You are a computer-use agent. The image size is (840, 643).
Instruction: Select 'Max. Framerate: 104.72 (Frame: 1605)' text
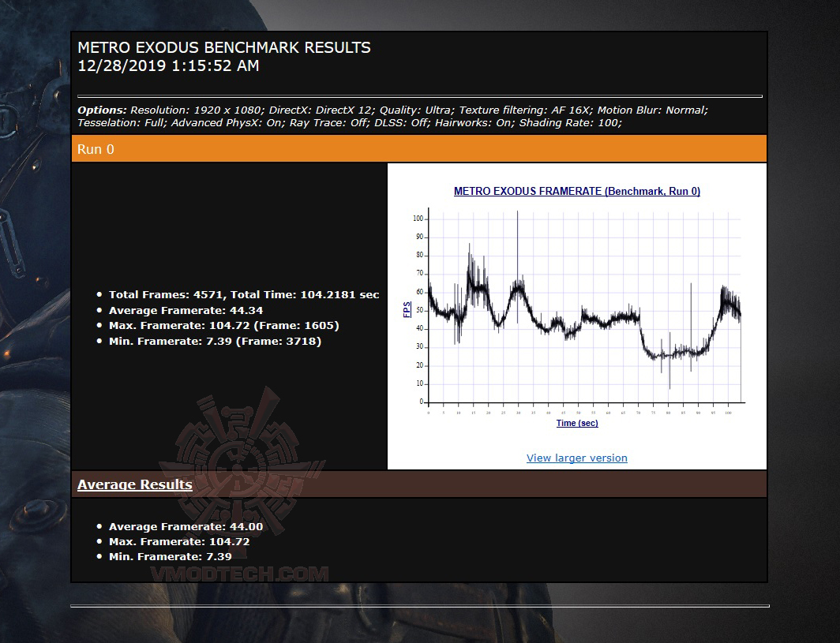(224, 326)
